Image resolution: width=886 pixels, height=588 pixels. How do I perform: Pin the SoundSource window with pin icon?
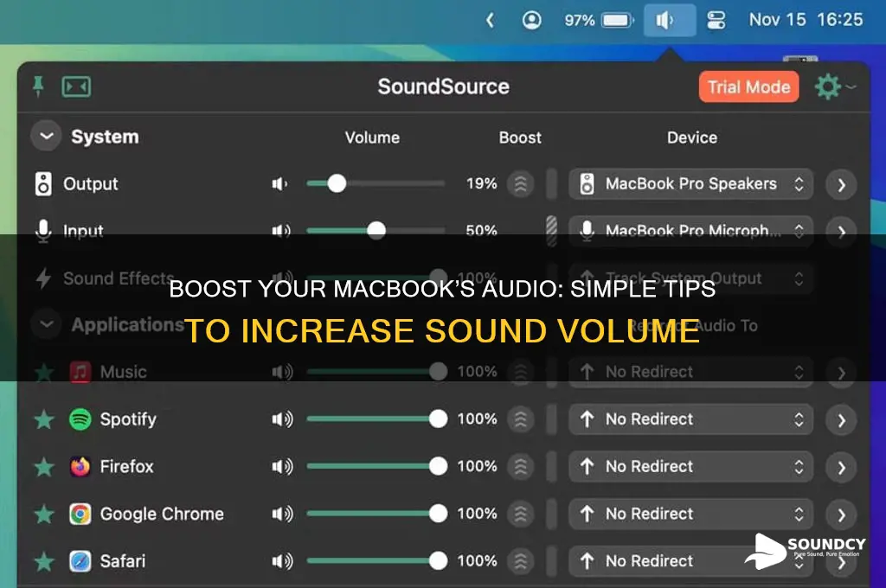tap(38, 86)
